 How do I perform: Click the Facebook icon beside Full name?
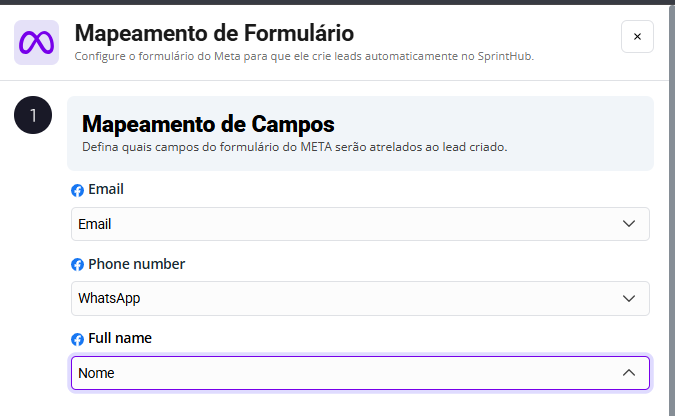point(78,339)
